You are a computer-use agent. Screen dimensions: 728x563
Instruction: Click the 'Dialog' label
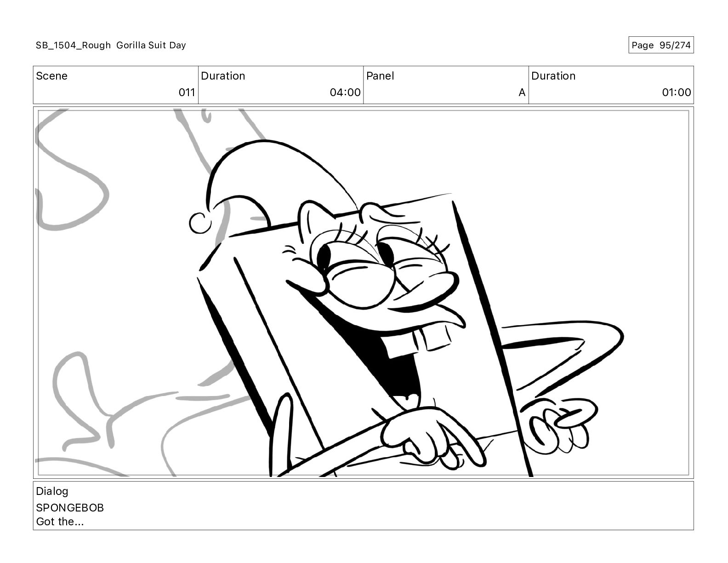tap(52, 491)
